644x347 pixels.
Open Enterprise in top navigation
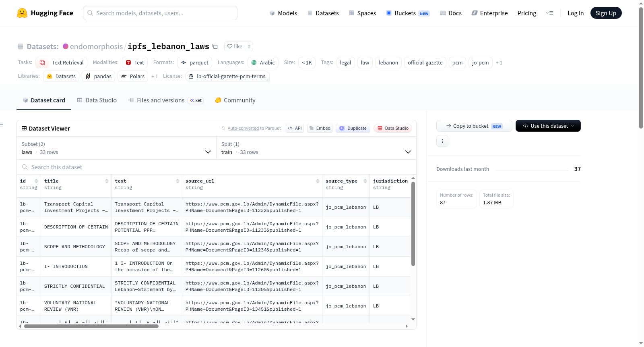point(489,13)
